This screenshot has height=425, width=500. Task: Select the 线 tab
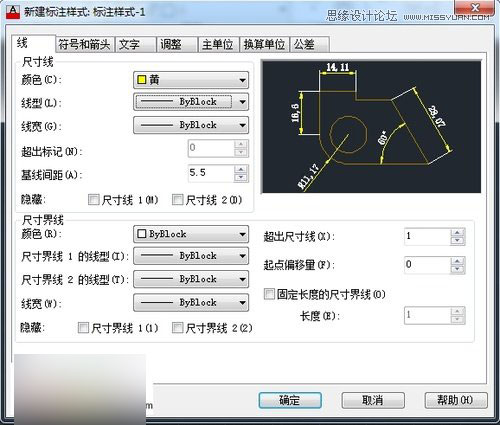[33, 43]
